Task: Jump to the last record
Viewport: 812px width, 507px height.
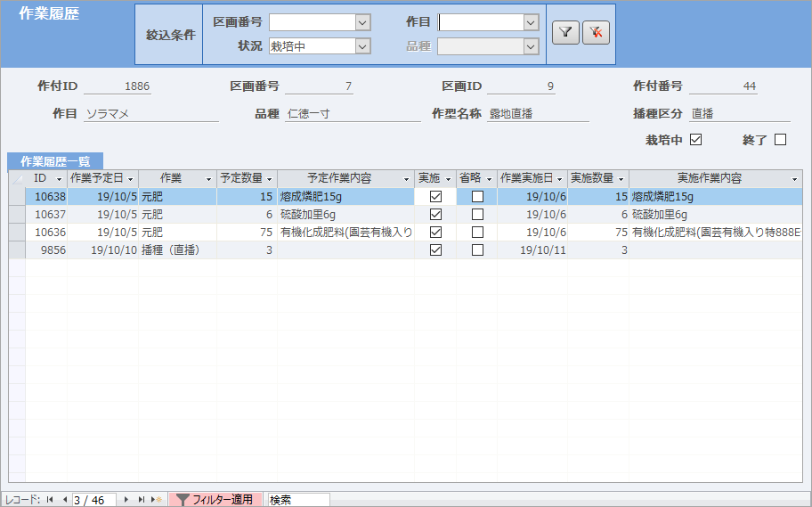Action: [x=141, y=500]
